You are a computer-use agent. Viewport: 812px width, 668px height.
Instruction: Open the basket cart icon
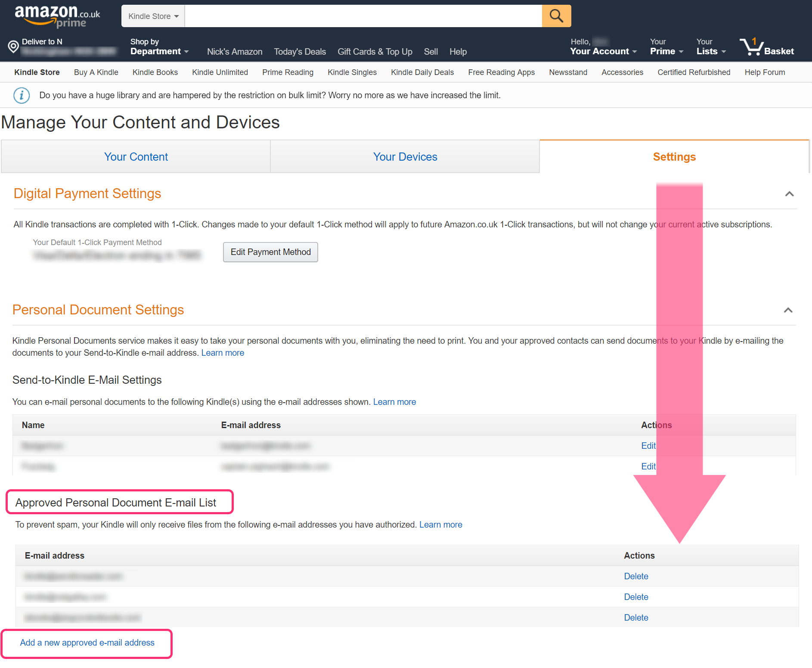pyautogui.click(x=766, y=47)
